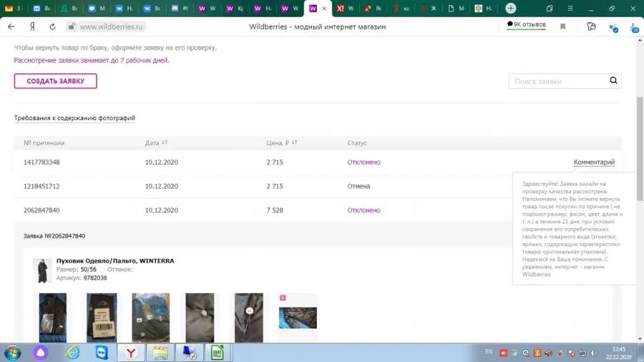This screenshot has height=362, width=644.
Task: Open Internet Explorer from the taskbar
Action: 73,353
